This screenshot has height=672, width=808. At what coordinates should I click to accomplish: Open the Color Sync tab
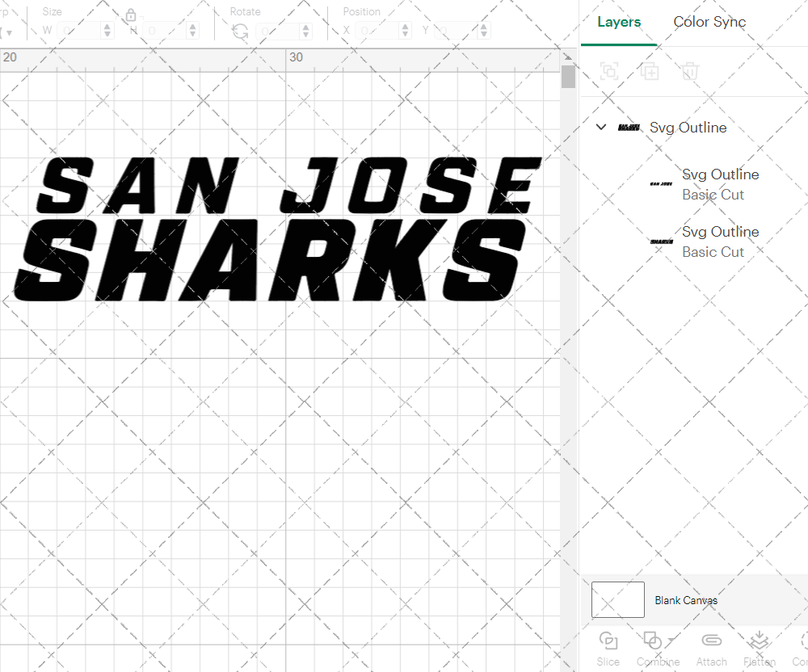tap(709, 22)
